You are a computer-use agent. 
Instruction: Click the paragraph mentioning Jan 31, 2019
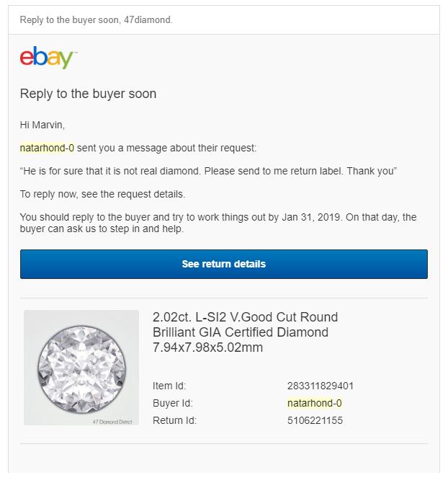[x=218, y=223]
